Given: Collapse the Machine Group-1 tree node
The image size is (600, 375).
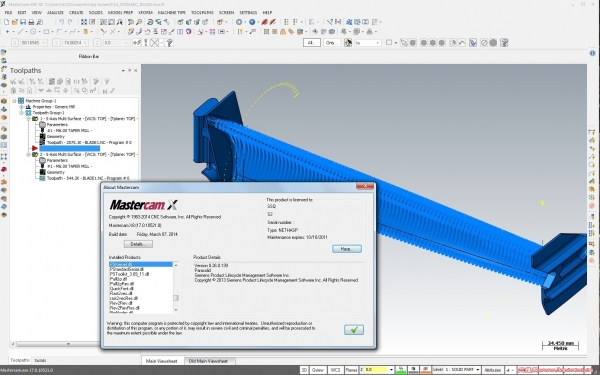Looking at the screenshot, I should click(x=15, y=101).
